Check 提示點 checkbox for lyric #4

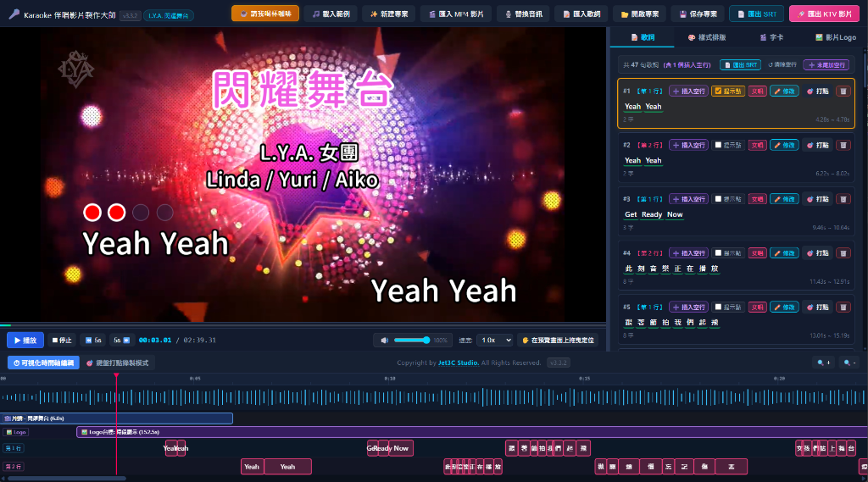(718, 253)
